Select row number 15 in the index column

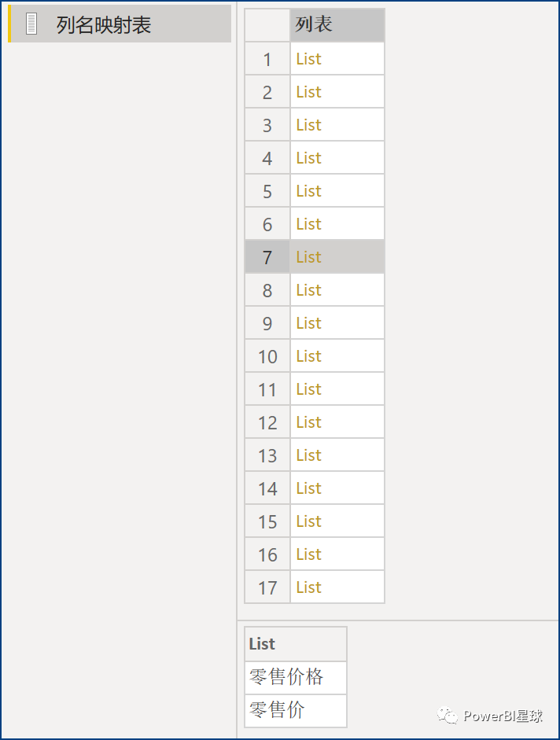[267, 521]
